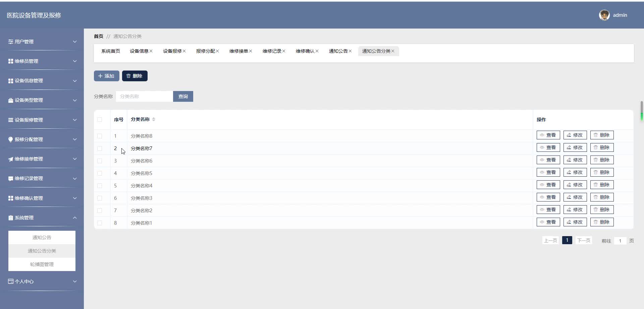Delete the row 分类名称3
Screen dimensions: 644x309
pyautogui.click(x=602, y=197)
